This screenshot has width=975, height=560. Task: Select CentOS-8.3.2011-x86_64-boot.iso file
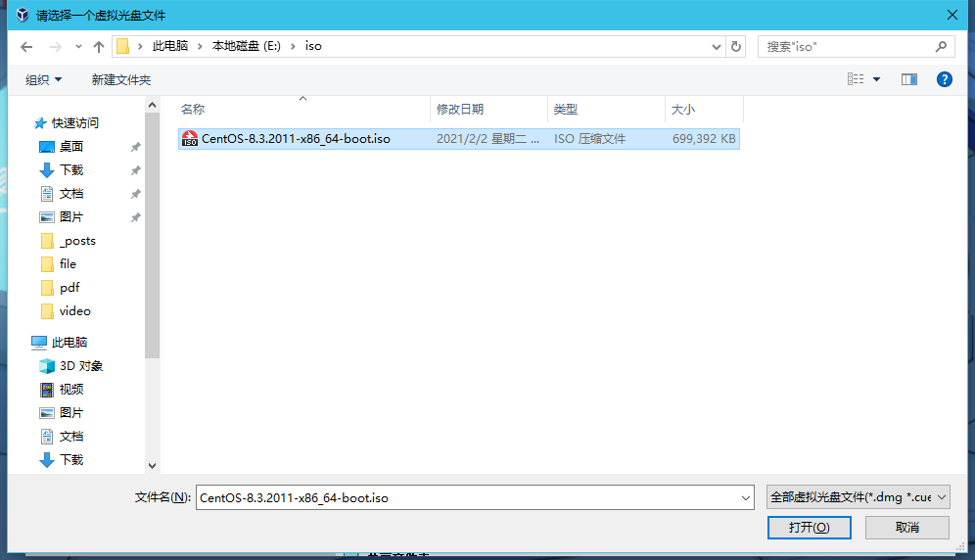coord(459,139)
